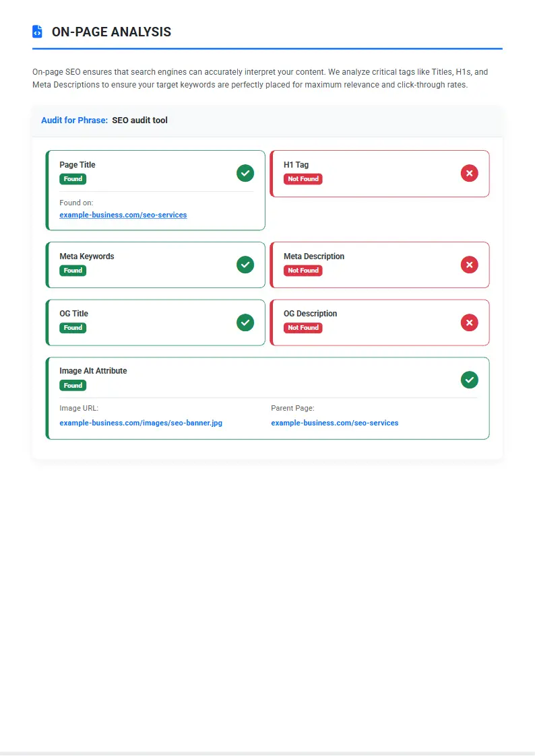
Task: Click the Not Found badge under Meta Description
Action: tap(303, 270)
